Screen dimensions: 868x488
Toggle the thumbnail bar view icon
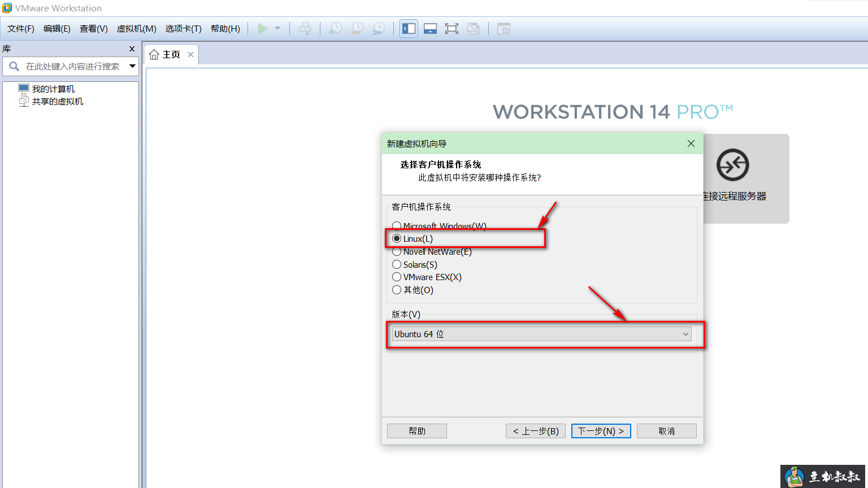pos(431,28)
